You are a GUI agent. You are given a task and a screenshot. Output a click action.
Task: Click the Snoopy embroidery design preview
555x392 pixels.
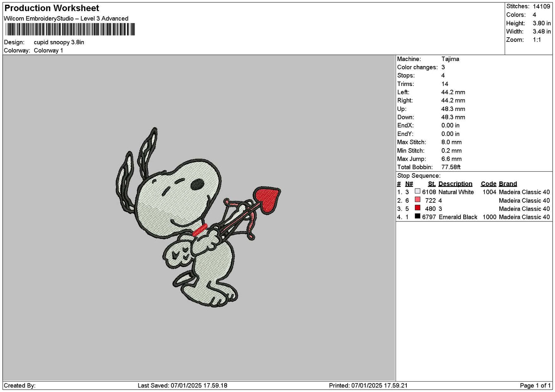(x=199, y=218)
